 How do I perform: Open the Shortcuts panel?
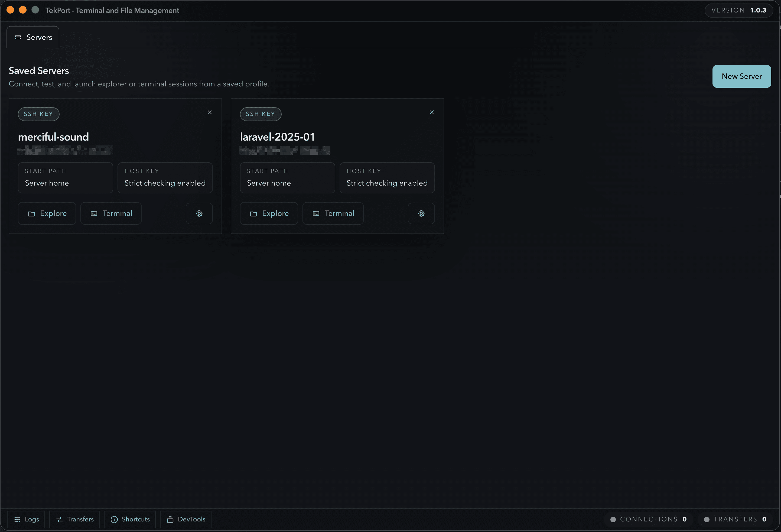(x=130, y=519)
